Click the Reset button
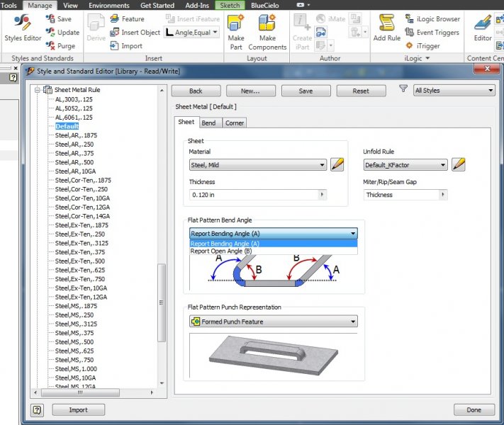Screen dimensions: 504x425 tap(361, 91)
